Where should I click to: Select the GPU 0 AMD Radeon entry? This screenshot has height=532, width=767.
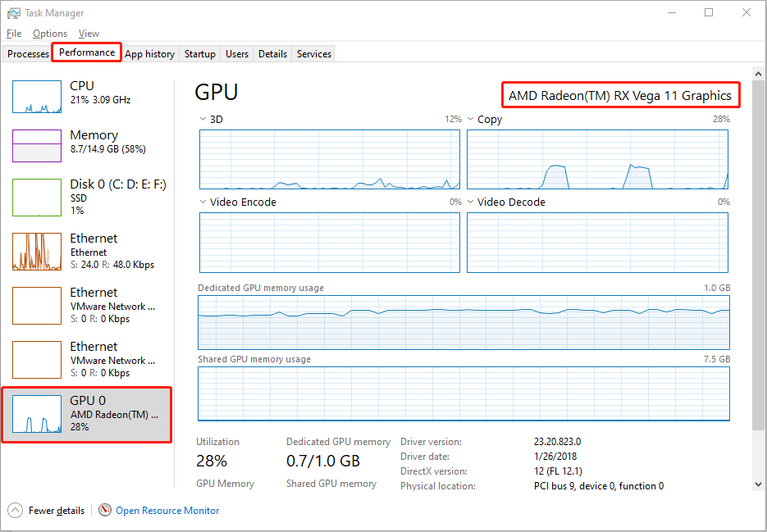[87, 415]
